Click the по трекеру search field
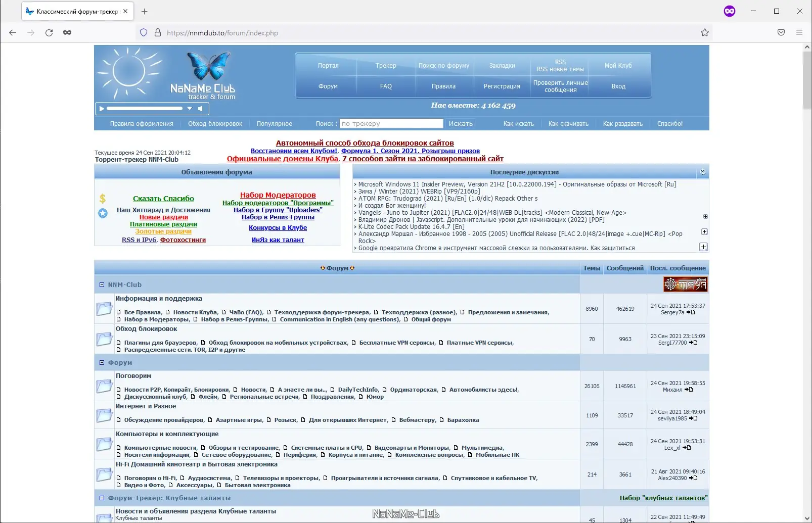 tap(391, 123)
